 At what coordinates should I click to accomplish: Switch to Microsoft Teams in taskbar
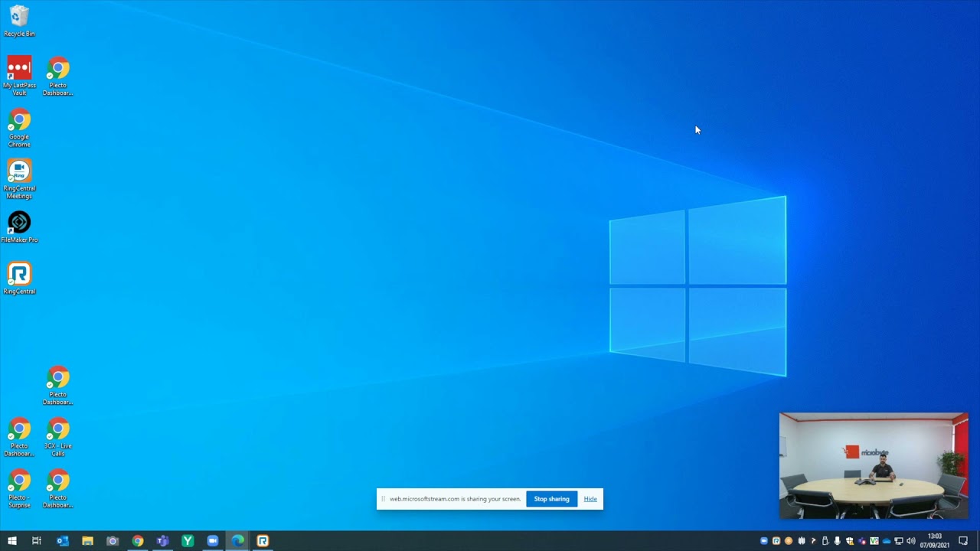pos(162,541)
